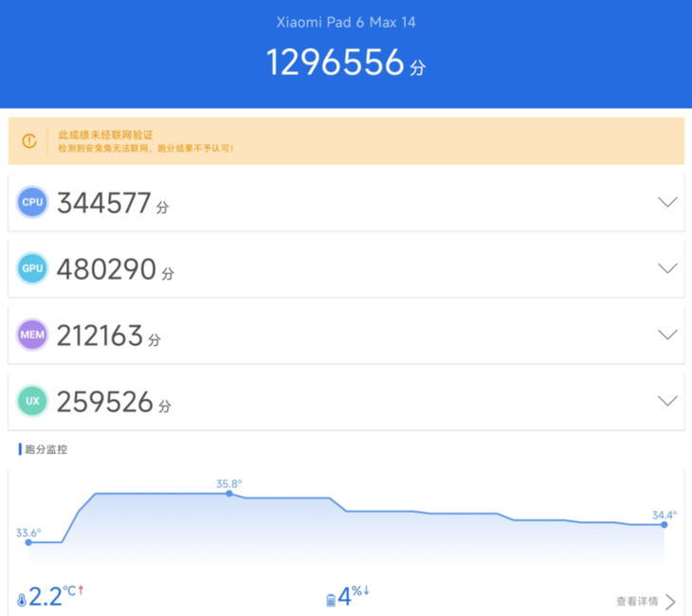Click the UX score value 259526

click(x=105, y=402)
